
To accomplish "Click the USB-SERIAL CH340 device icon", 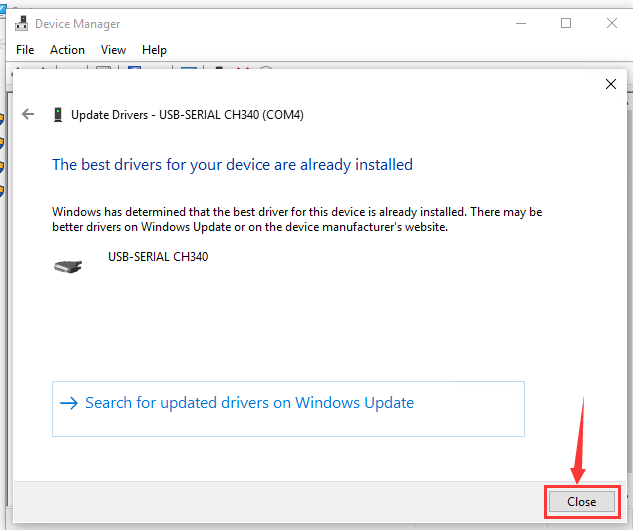I will pyautogui.click(x=68, y=266).
